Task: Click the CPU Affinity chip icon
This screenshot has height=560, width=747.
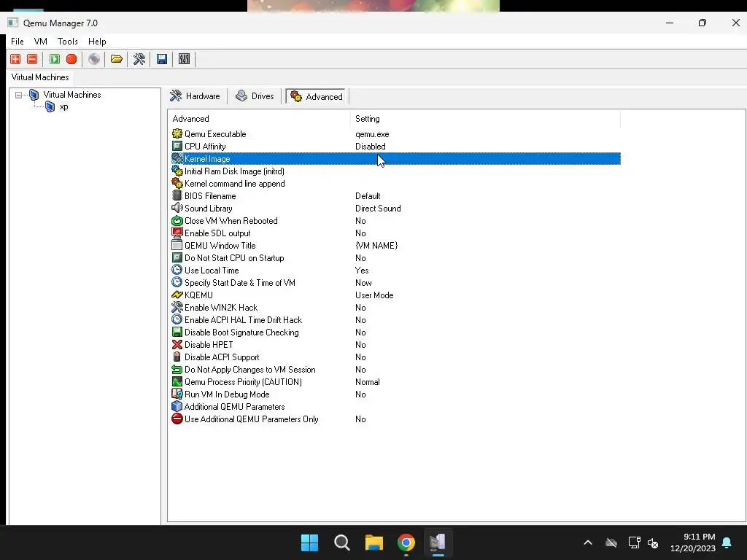Action: pyautogui.click(x=177, y=146)
